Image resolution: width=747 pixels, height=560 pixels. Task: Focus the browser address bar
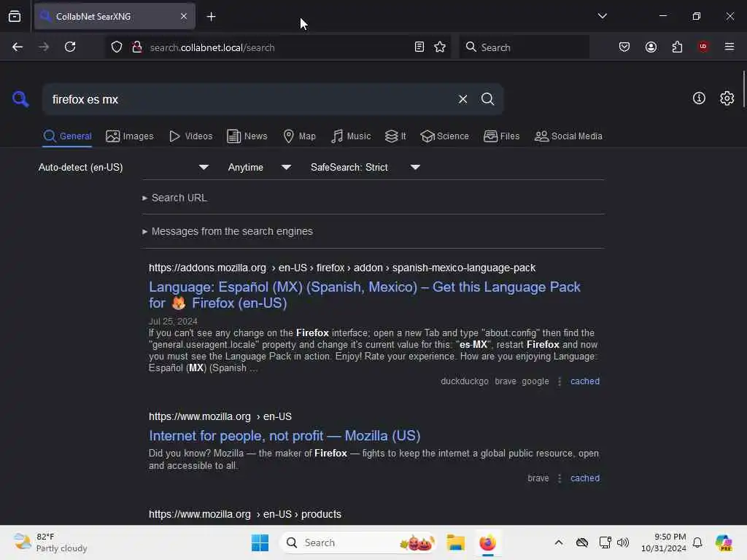(x=279, y=47)
